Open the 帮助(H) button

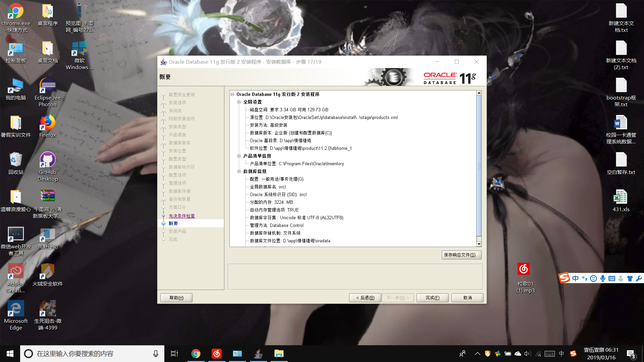pos(176,298)
